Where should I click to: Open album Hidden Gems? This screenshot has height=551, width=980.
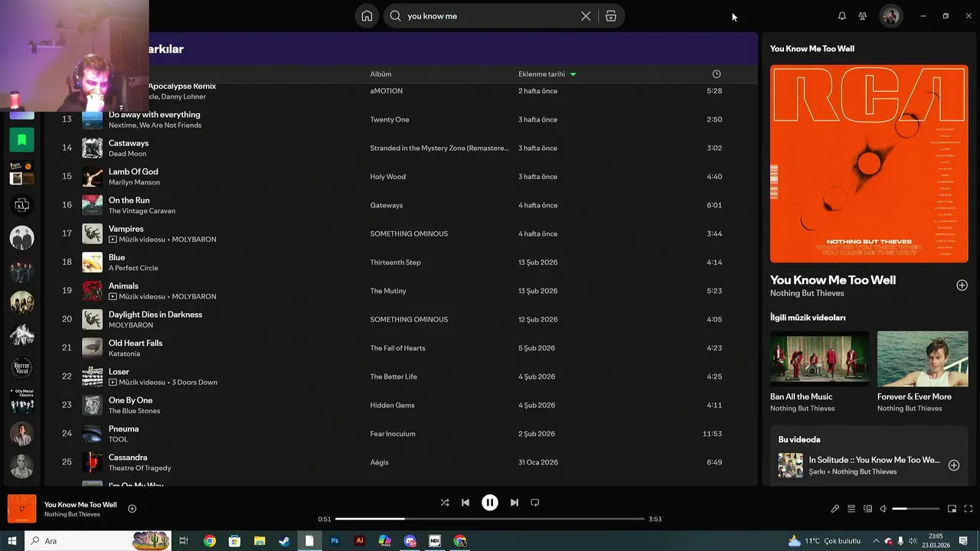pyautogui.click(x=392, y=406)
